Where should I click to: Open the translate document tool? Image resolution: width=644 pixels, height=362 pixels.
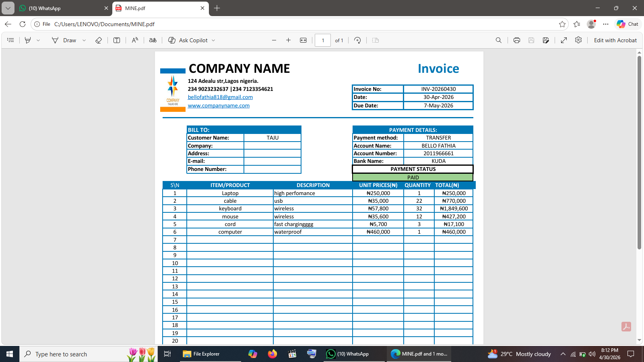pyautogui.click(x=153, y=40)
